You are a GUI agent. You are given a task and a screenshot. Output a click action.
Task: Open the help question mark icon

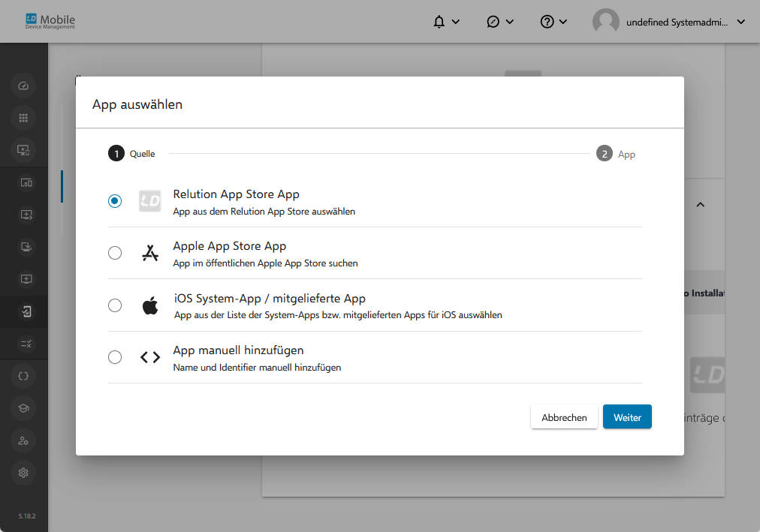coord(547,22)
